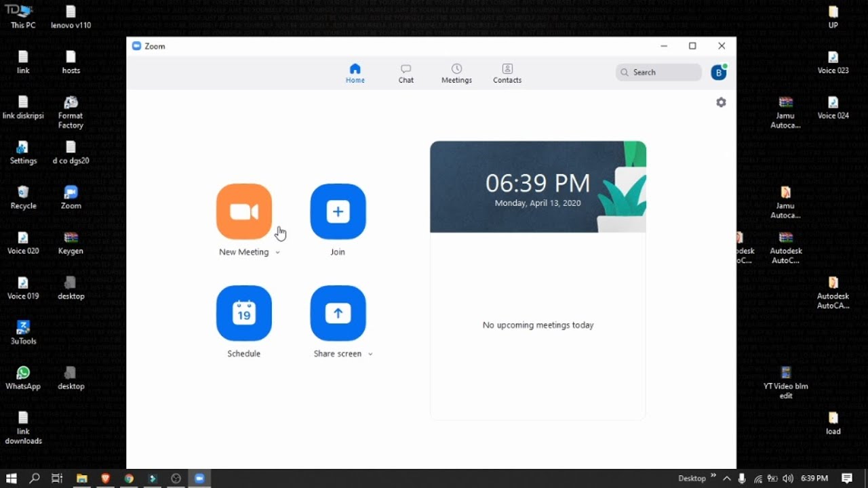Select the link downloads desktop file
The height and width of the screenshot is (488, 868).
[x=23, y=428]
